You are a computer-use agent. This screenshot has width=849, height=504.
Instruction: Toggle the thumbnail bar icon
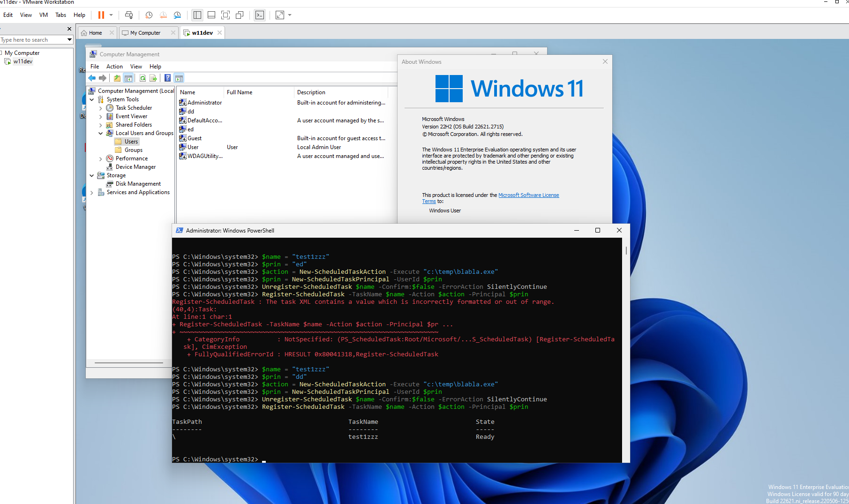211,15
